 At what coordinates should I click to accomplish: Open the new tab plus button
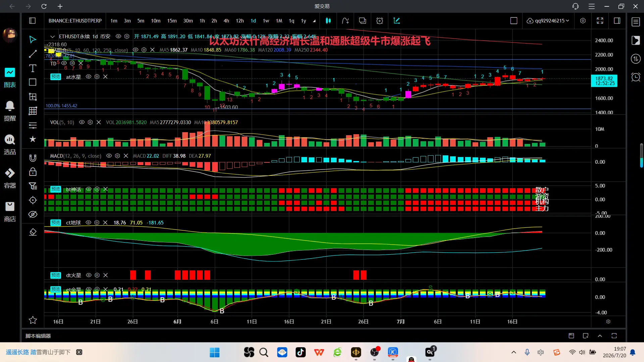coord(60,6)
